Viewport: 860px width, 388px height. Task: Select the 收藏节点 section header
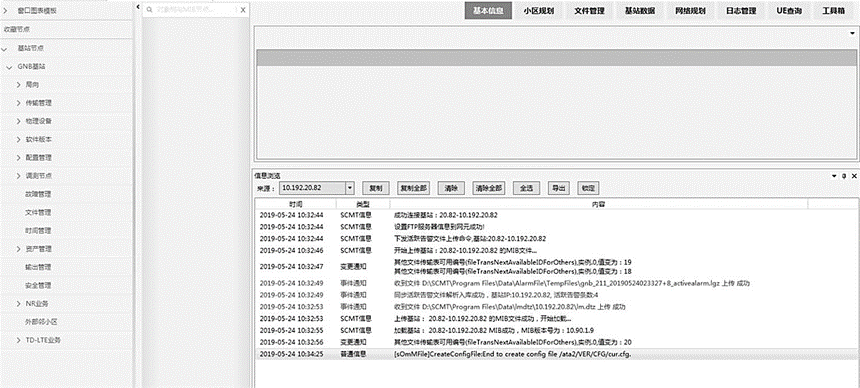click(66, 30)
